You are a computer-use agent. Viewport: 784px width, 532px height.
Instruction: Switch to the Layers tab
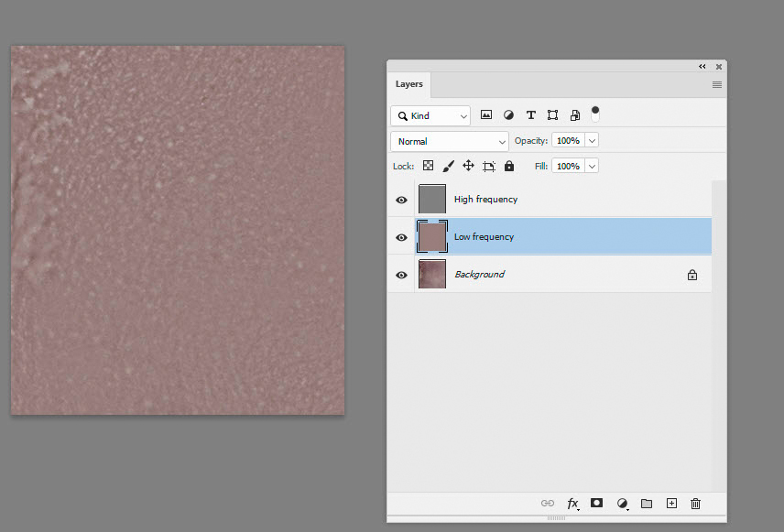(x=408, y=84)
